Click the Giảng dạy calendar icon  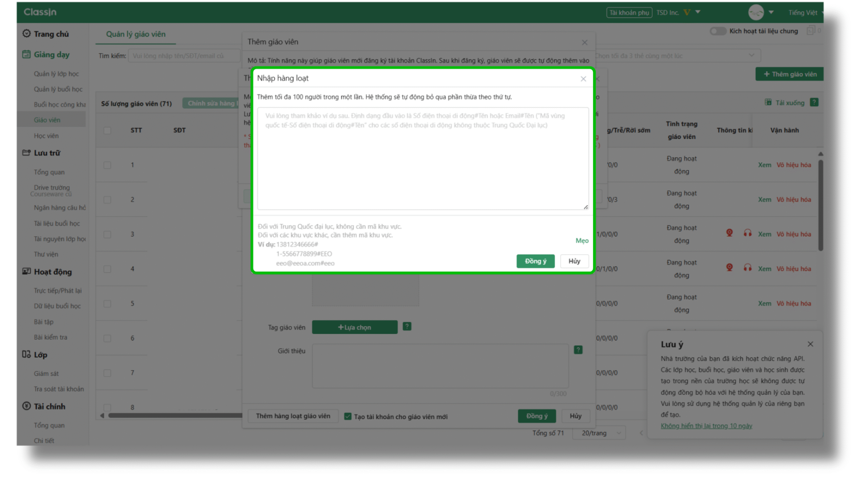click(26, 54)
